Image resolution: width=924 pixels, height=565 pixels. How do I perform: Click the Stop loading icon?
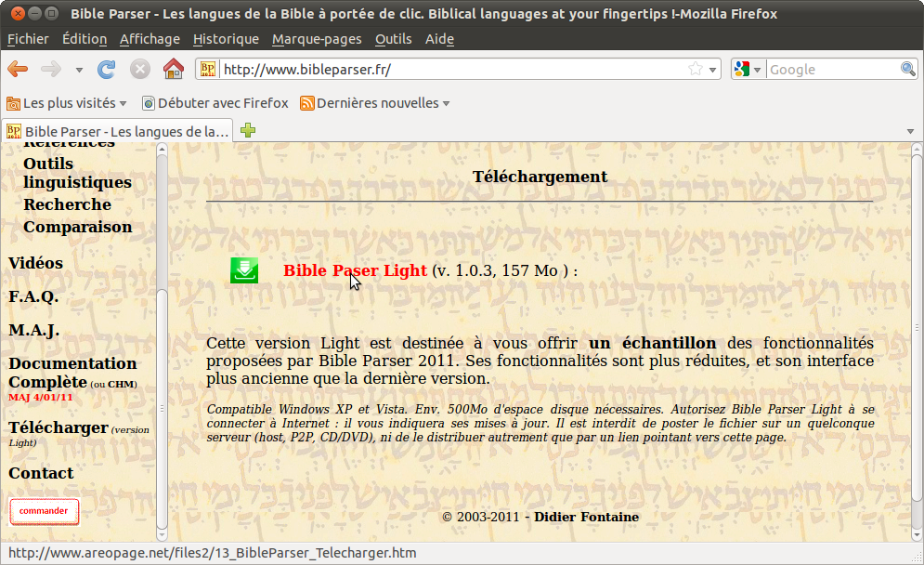coord(139,70)
